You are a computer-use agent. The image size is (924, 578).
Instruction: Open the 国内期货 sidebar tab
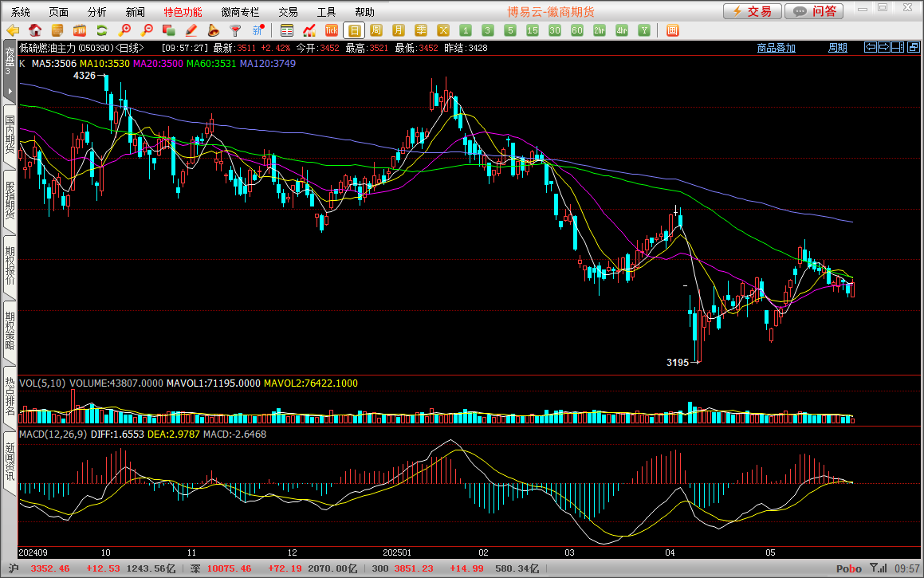pyautogui.click(x=10, y=135)
